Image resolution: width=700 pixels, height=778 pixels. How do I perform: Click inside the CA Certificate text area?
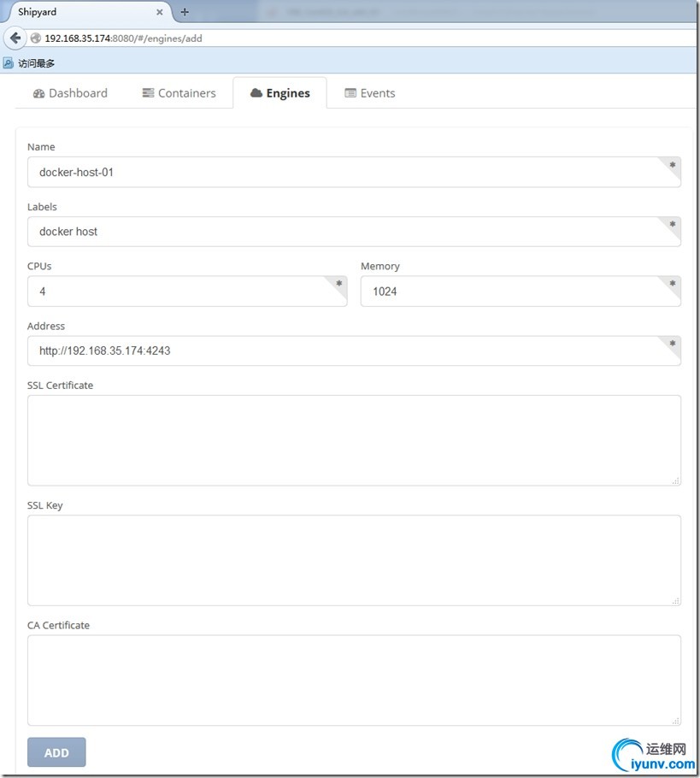click(354, 681)
